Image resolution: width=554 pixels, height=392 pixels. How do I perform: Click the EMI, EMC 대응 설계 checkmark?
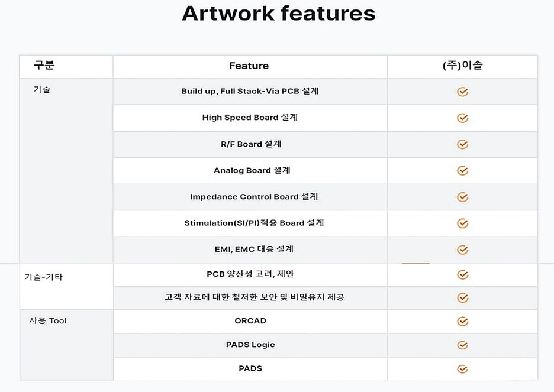pos(462,250)
